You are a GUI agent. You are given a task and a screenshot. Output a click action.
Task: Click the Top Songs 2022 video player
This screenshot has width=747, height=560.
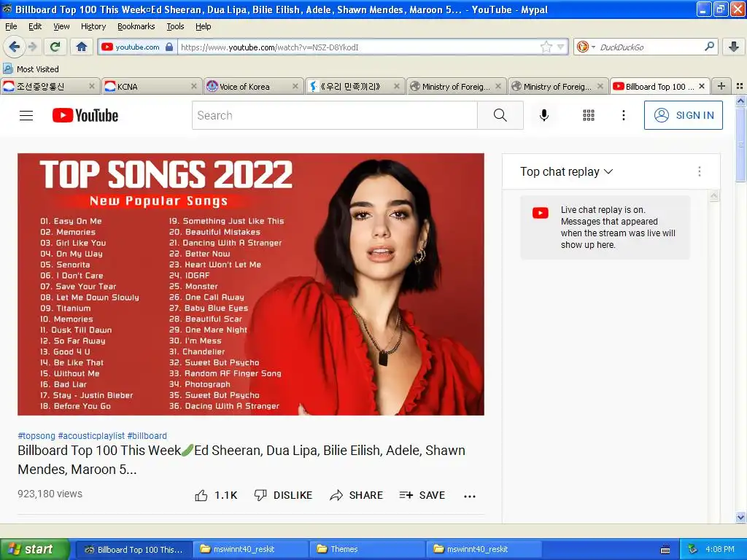(x=251, y=284)
